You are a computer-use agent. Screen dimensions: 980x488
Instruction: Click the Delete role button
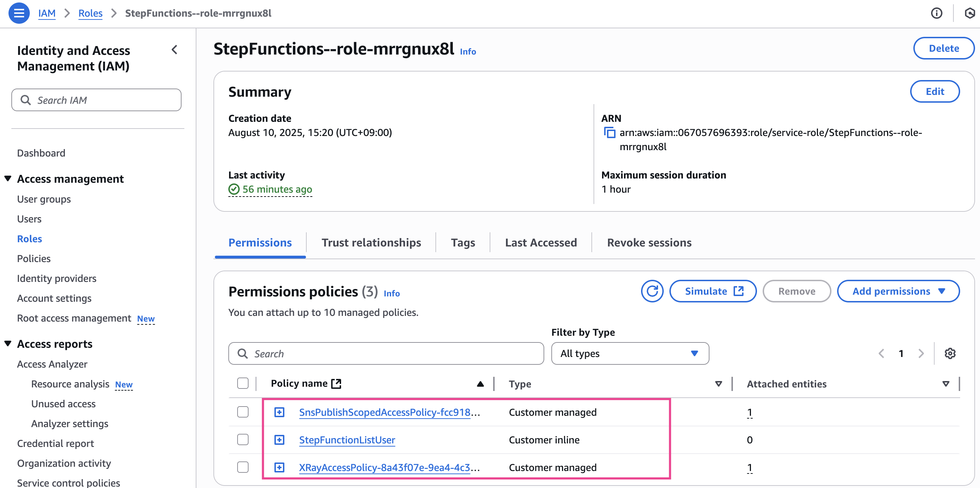tap(943, 48)
